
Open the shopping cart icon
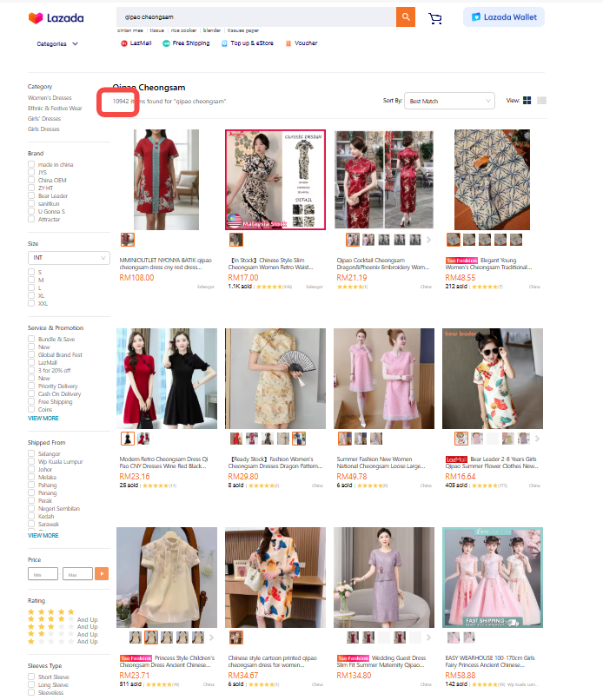click(435, 18)
